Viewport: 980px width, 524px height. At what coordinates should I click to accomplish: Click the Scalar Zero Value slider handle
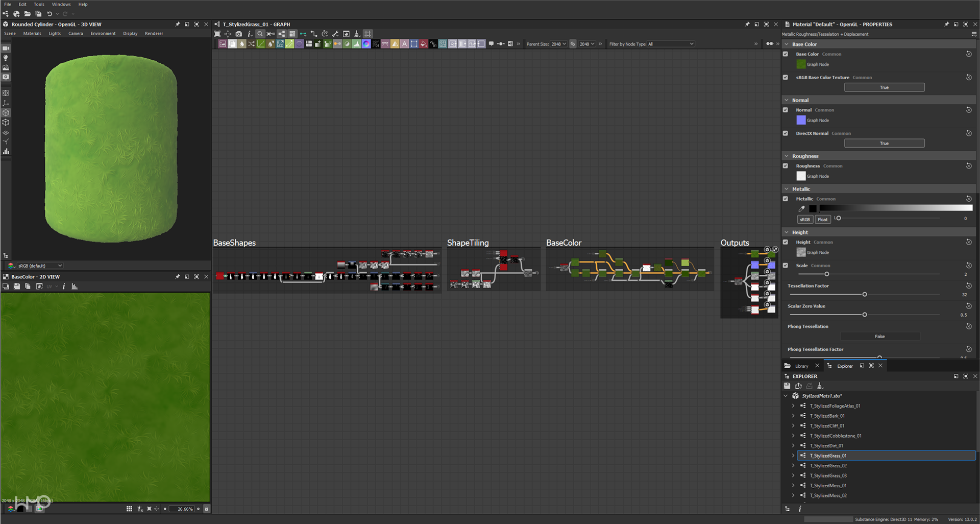[865, 315]
